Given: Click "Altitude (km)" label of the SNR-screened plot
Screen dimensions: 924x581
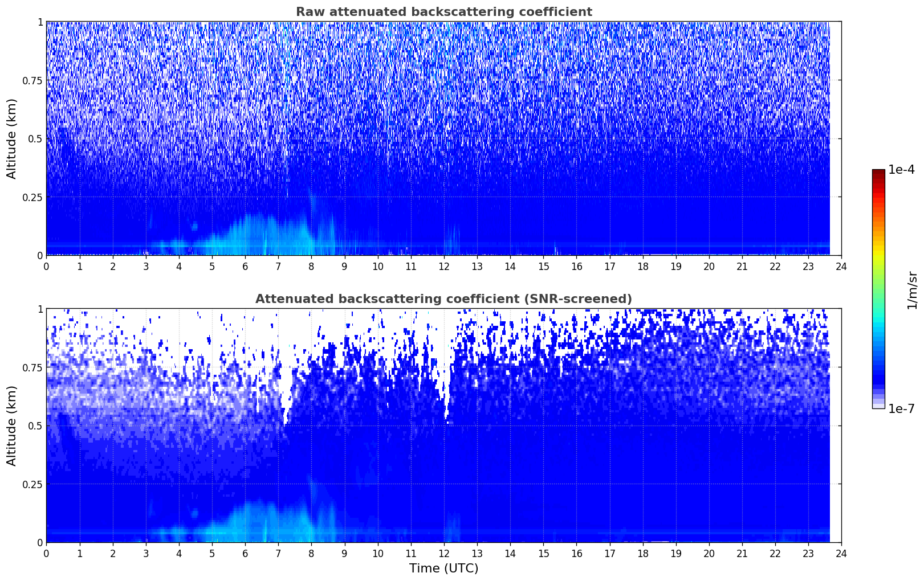Looking at the screenshot, I should 12,425.
